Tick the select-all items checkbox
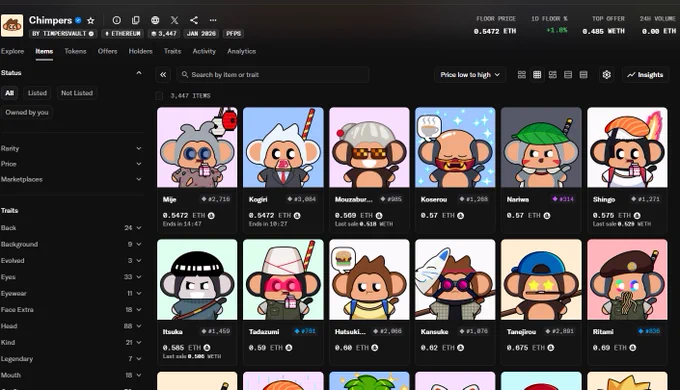Viewport: 680px width, 390px height. pos(159,95)
